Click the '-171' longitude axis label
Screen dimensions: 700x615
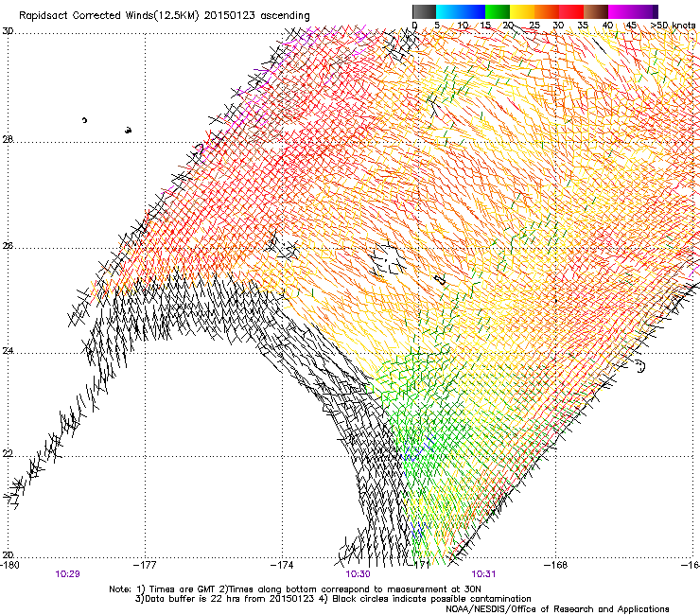[x=419, y=565]
